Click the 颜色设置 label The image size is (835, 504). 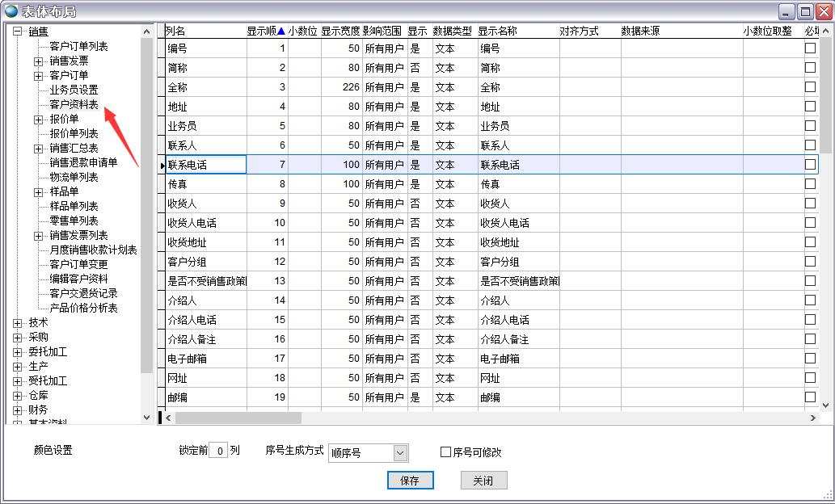pyautogui.click(x=53, y=451)
